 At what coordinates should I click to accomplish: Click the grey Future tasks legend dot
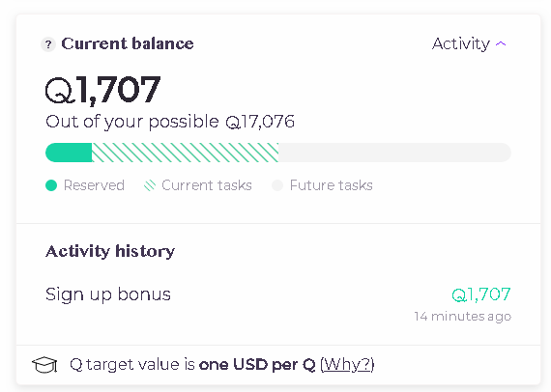coord(277,185)
